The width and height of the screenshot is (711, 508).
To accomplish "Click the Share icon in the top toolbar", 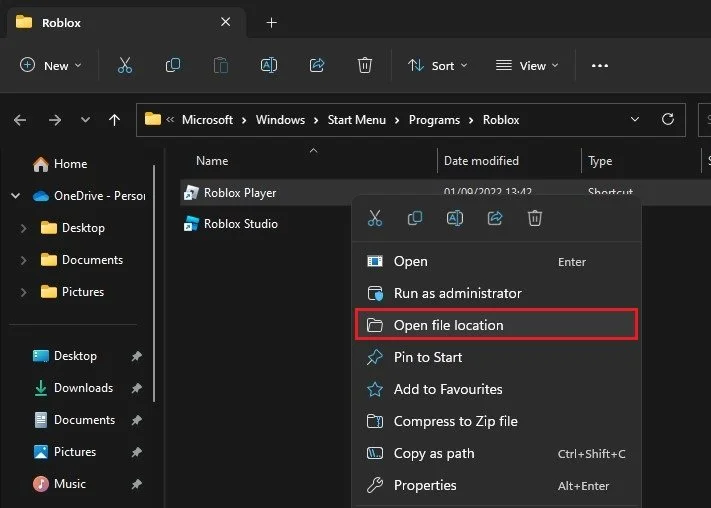I will coord(317,65).
